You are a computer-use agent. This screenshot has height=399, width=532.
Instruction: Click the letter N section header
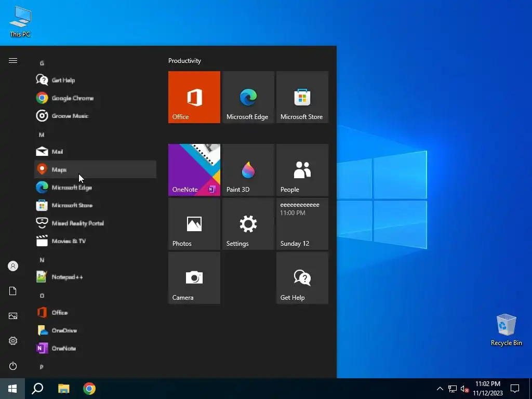(x=42, y=260)
